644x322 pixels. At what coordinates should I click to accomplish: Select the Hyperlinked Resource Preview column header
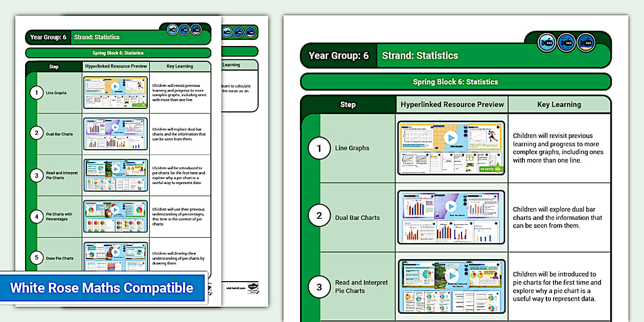451,104
